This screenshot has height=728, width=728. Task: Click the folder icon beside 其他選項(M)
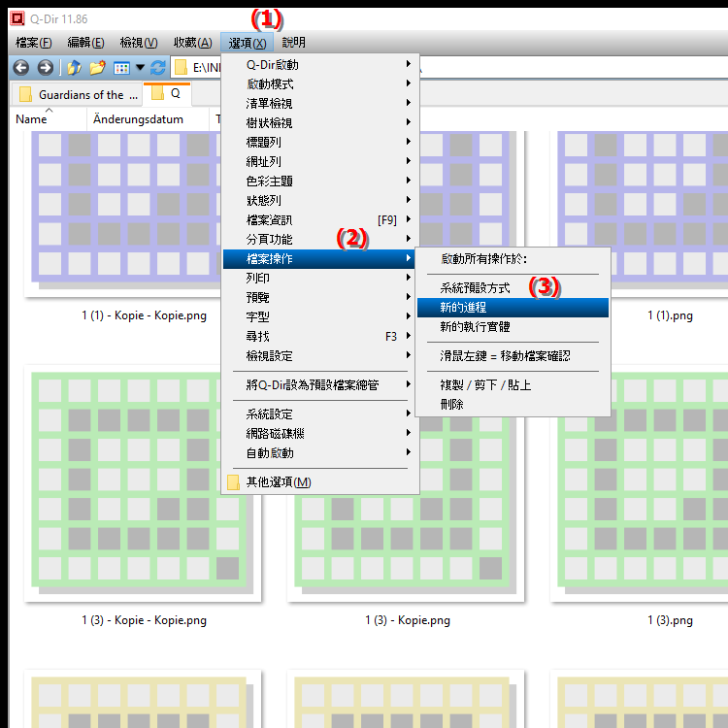[x=233, y=482]
